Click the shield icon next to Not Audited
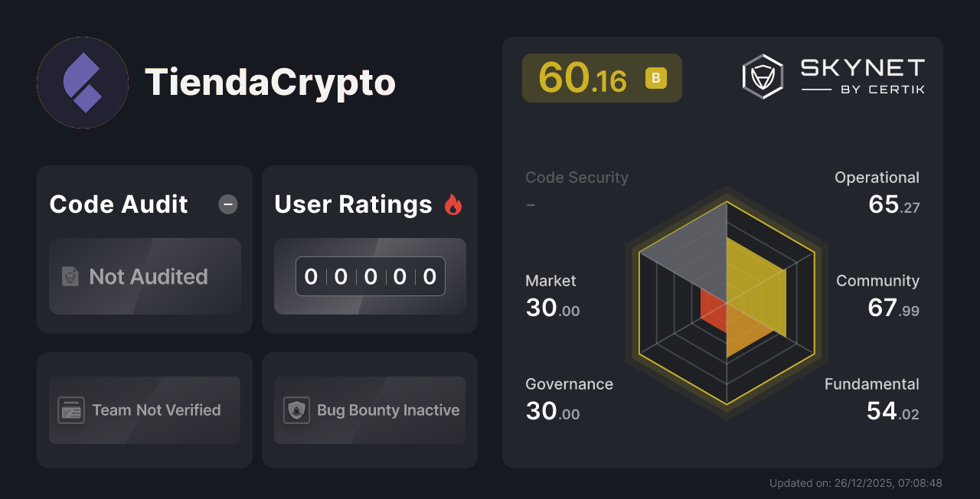 coord(70,277)
